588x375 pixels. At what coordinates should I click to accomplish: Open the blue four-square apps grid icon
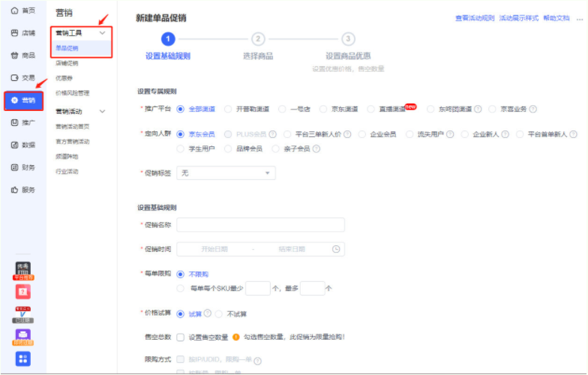[x=22, y=358]
